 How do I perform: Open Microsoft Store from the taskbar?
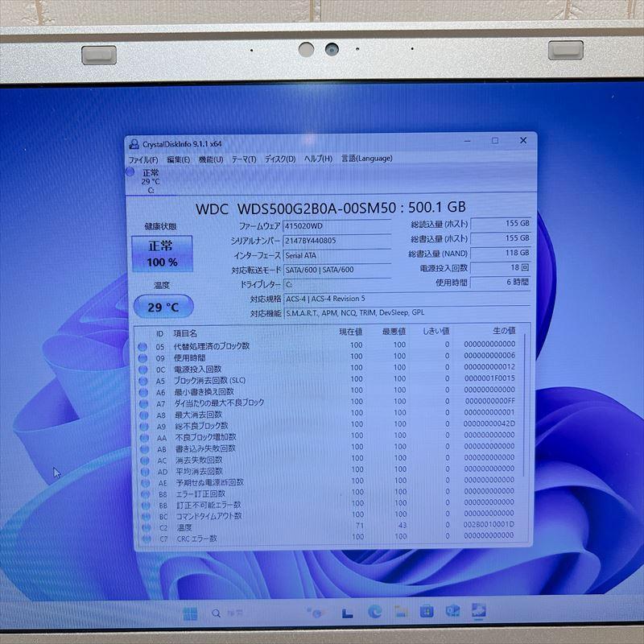[427, 612]
